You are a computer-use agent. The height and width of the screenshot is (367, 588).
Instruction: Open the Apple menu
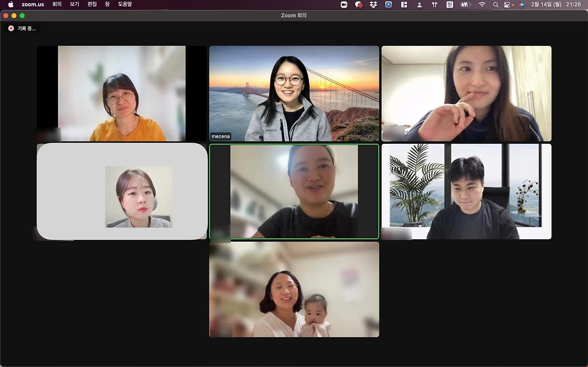pos(11,5)
